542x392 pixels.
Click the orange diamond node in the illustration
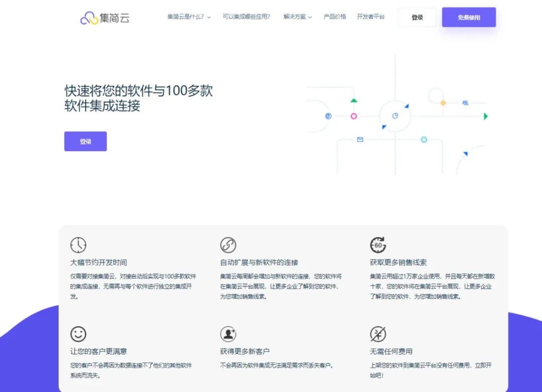pos(443,103)
